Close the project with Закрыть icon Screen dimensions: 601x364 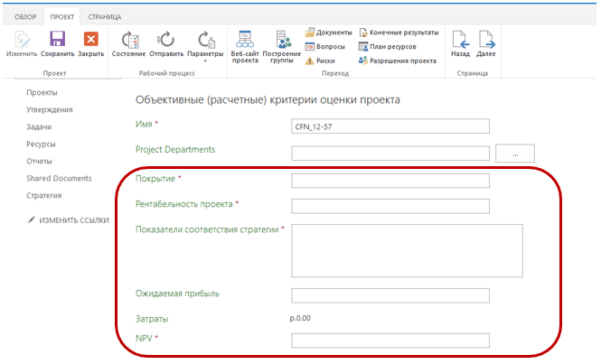91,43
